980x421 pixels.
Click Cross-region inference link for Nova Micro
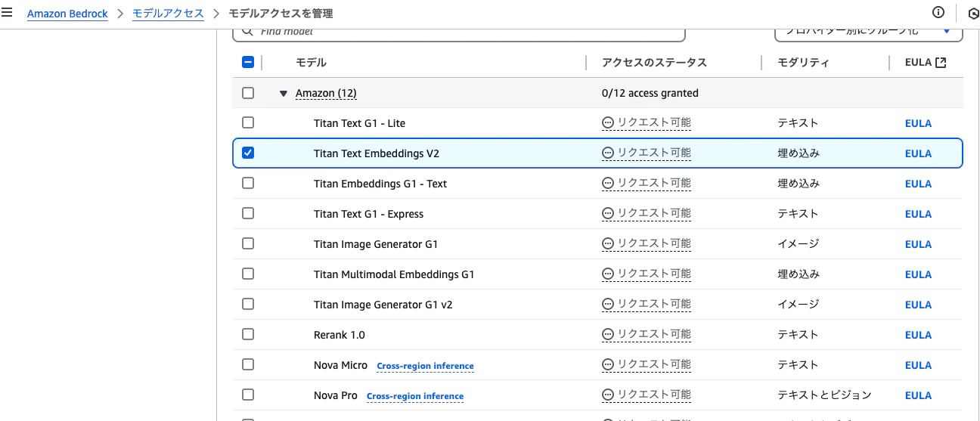point(425,366)
